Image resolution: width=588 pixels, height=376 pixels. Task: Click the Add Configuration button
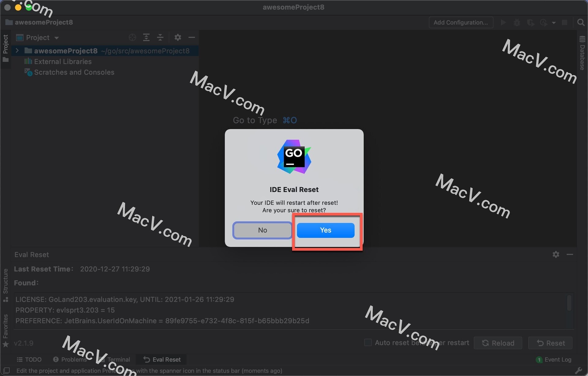pos(461,22)
